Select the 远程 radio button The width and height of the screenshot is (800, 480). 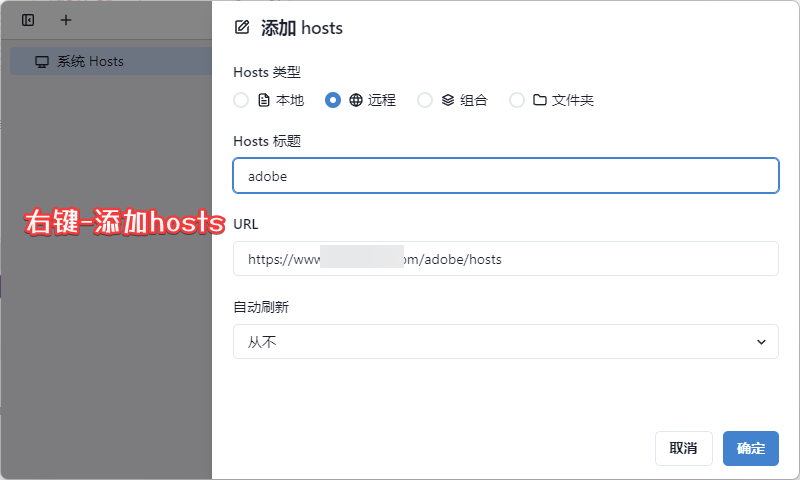pos(333,100)
